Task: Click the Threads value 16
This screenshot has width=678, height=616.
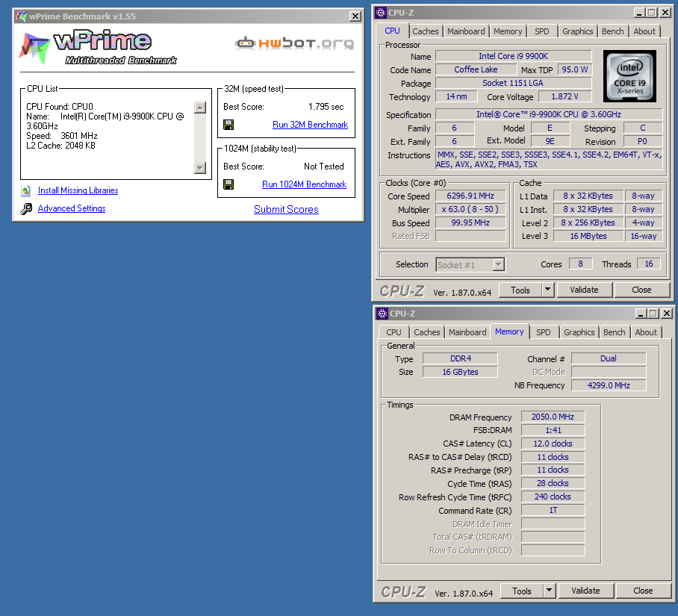Action: coord(649,264)
